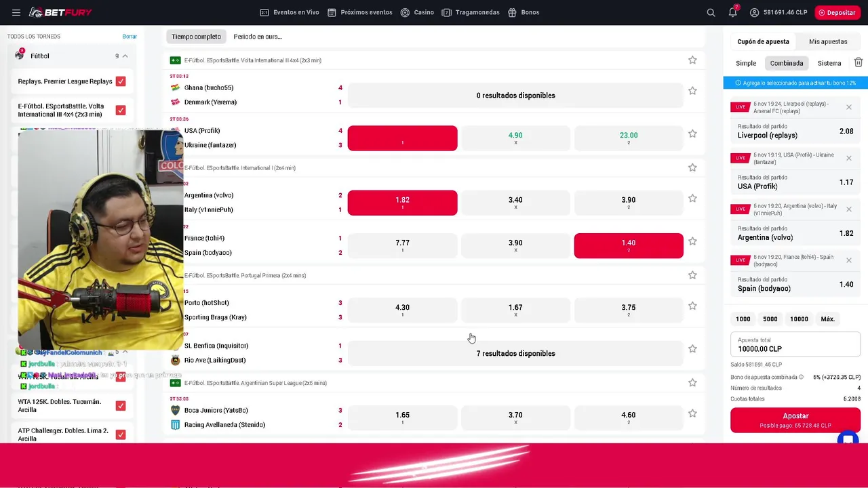Image resolution: width=868 pixels, height=488 pixels.
Task: Click the Fútbol sport icon
Action: click(x=19, y=55)
